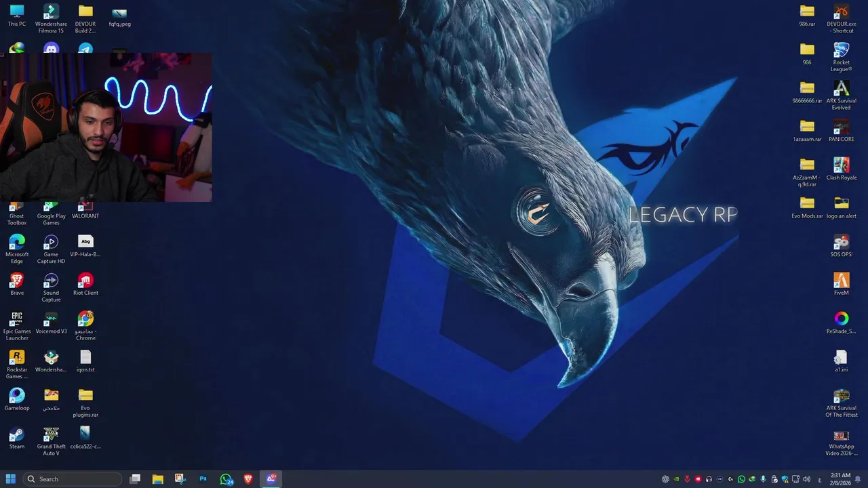This screenshot has width=868, height=488.
Task: Click the microphone tray icon
Action: click(x=763, y=479)
